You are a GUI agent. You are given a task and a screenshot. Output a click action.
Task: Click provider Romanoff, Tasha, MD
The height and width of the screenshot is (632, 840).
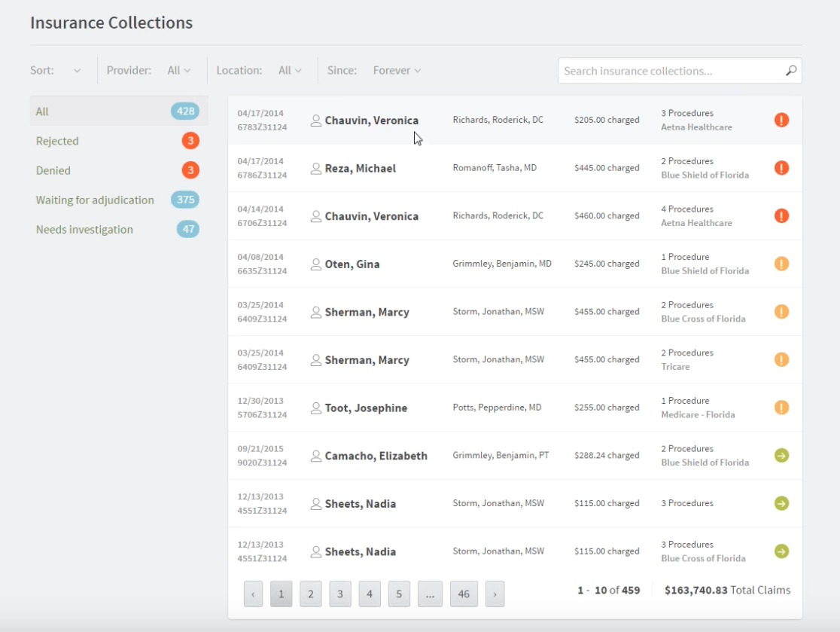[495, 168]
